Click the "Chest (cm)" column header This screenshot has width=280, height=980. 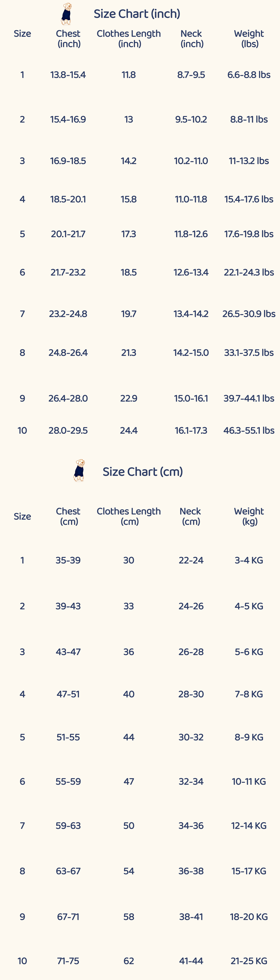click(69, 516)
